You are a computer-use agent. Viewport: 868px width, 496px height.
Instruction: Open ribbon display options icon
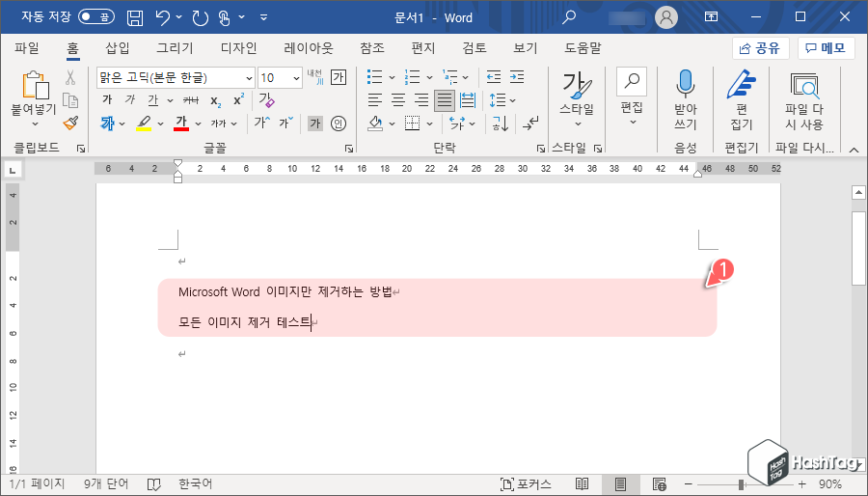711,17
